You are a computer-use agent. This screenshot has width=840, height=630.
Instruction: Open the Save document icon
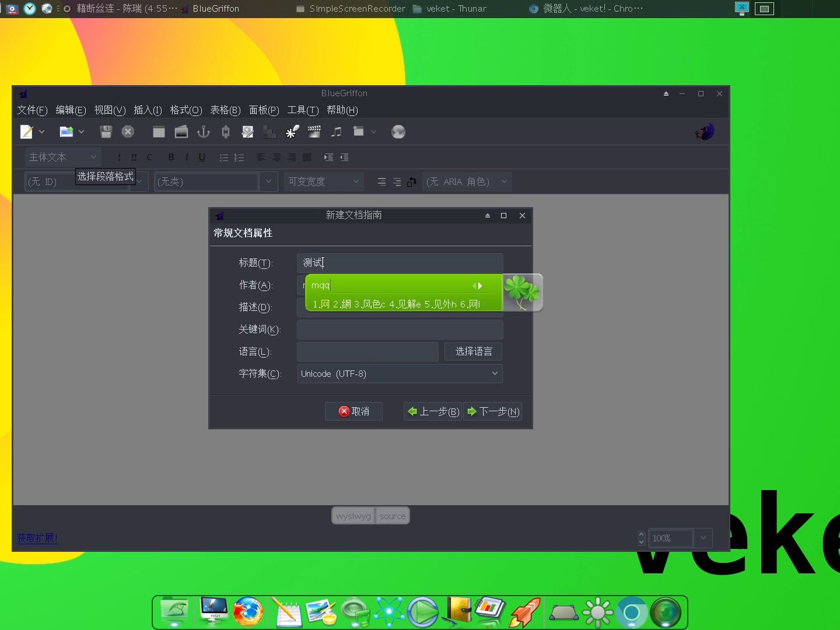106,131
